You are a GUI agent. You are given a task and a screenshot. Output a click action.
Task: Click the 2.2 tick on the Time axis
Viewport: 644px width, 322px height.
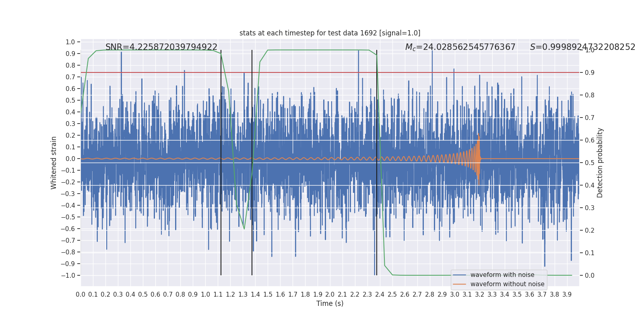coord(355,295)
